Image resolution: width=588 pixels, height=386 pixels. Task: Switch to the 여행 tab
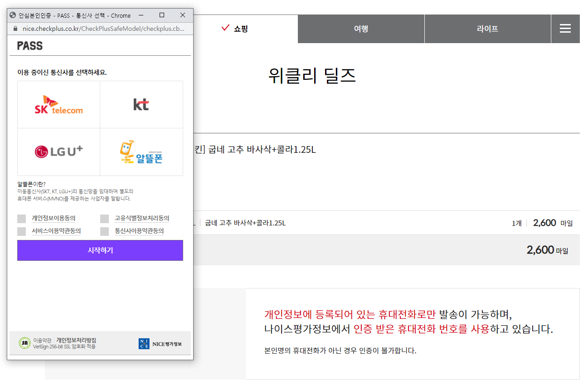pos(361,29)
